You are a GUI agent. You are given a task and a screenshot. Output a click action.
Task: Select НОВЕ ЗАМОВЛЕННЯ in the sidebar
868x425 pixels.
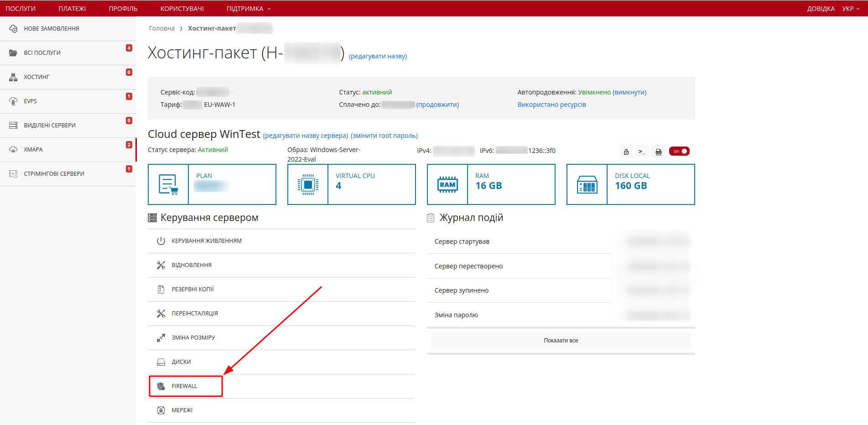(x=68, y=29)
